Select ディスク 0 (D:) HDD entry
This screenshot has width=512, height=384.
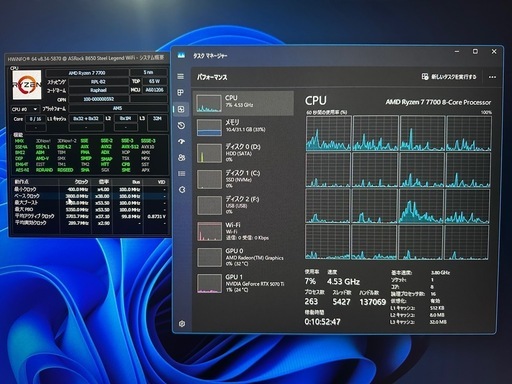coord(243,153)
